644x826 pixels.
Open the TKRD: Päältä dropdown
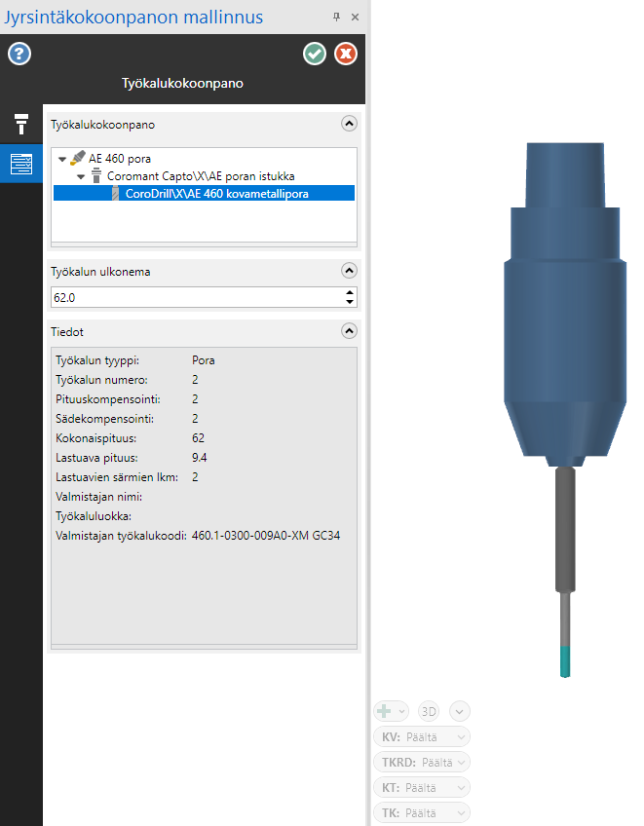pyautogui.click(x=421, y=762)
